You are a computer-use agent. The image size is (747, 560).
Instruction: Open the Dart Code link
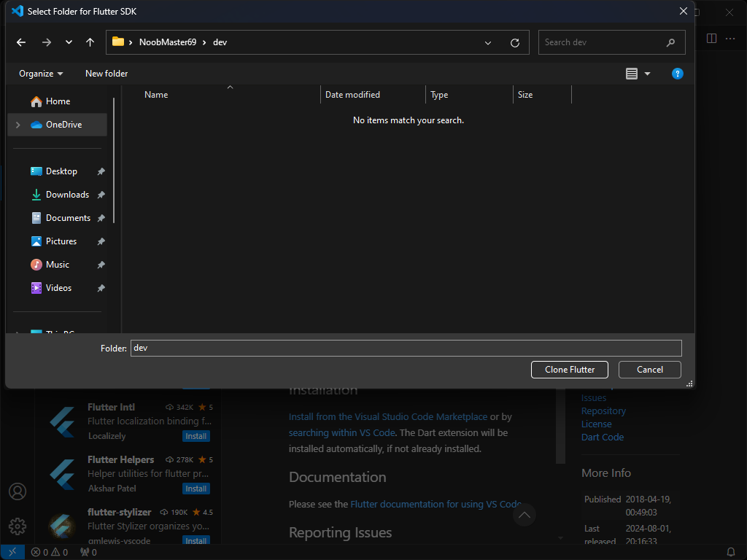602,437
